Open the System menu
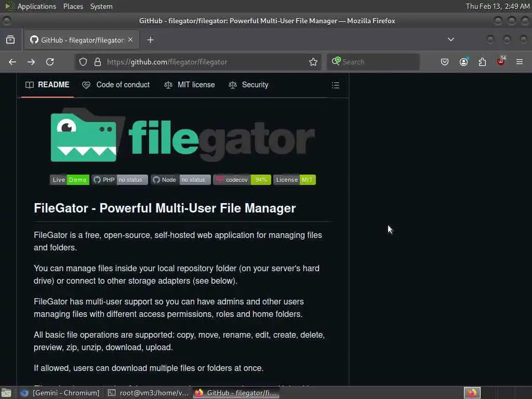 click(x=101, y=6)
